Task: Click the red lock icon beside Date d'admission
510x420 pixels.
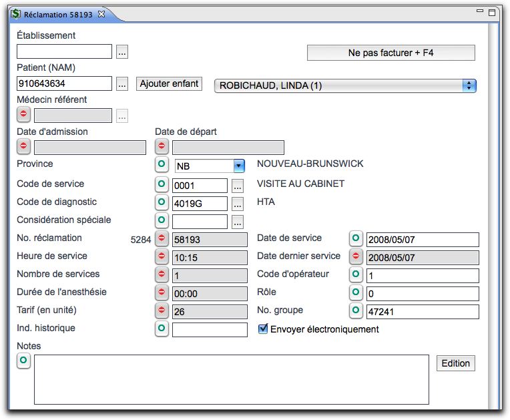Action: pyautogui.click(x=23, y=146)
